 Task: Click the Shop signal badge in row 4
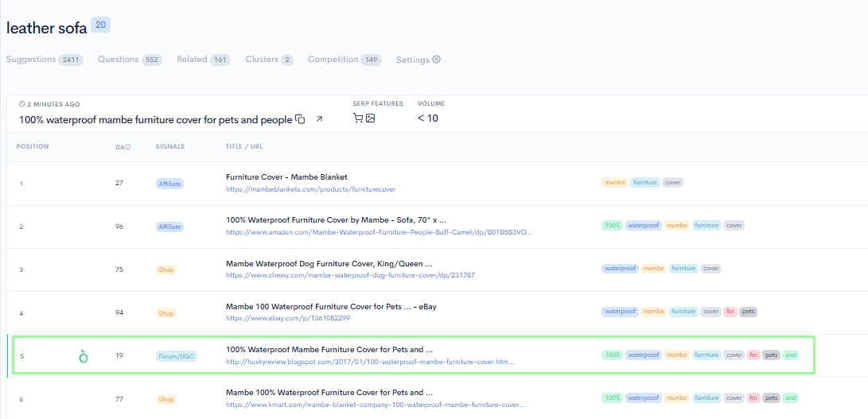166,313
